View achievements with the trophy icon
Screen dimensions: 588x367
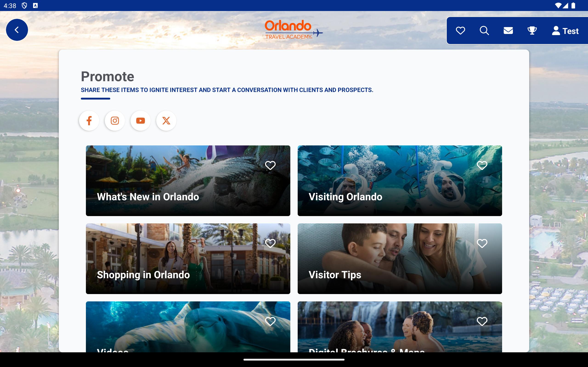[532, 31]
